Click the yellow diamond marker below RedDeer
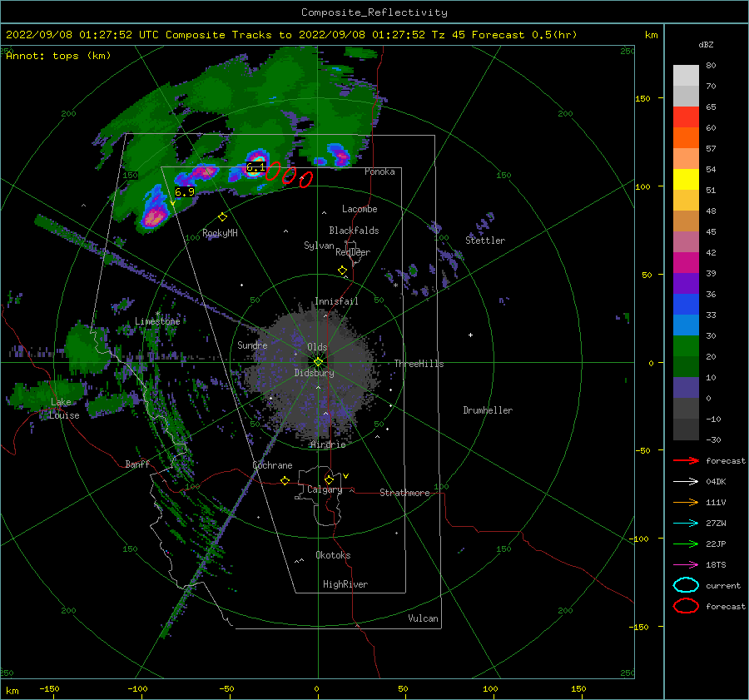 click(x=343, y=271)
